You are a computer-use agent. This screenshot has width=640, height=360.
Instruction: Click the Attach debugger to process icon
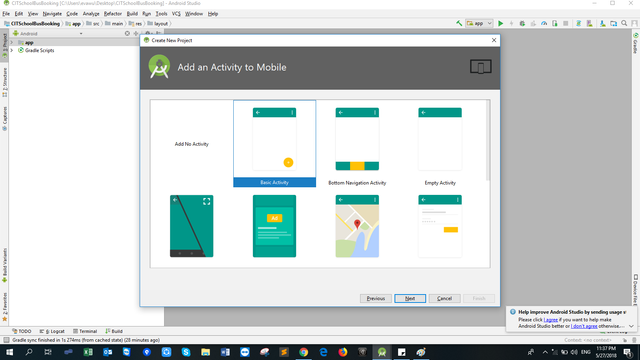tap(555, 23)
